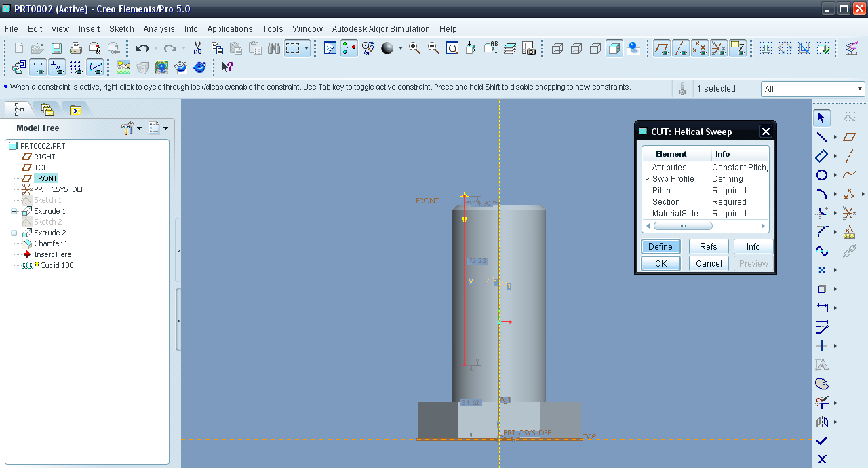Click the Layers icon in toolbar

pos(510,48)
